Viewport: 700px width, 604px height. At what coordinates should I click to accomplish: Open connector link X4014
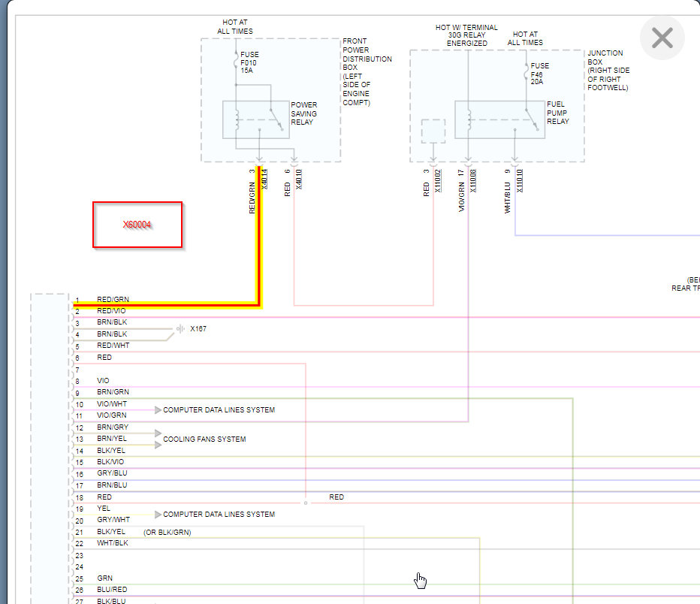264,179
